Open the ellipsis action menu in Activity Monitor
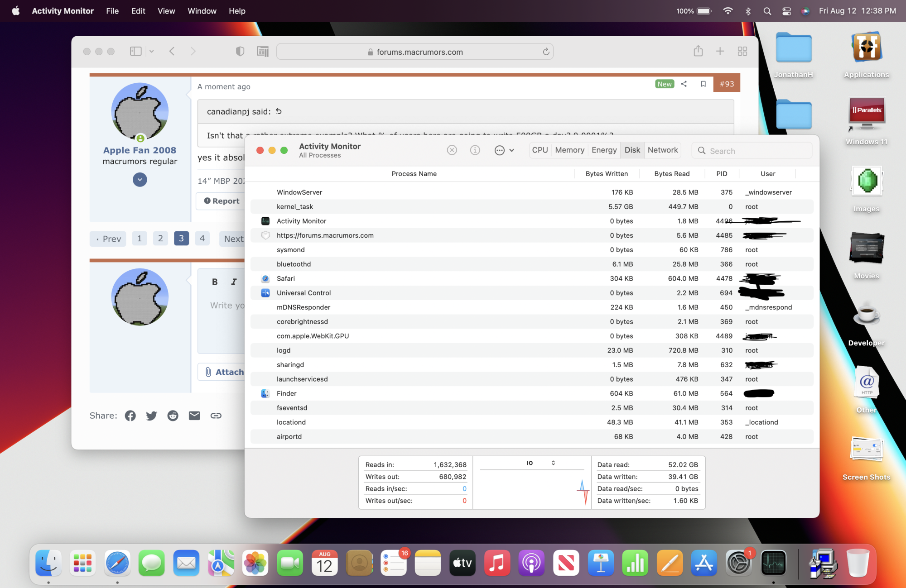This screenshot has width=906, height=588. pos(504,150)
